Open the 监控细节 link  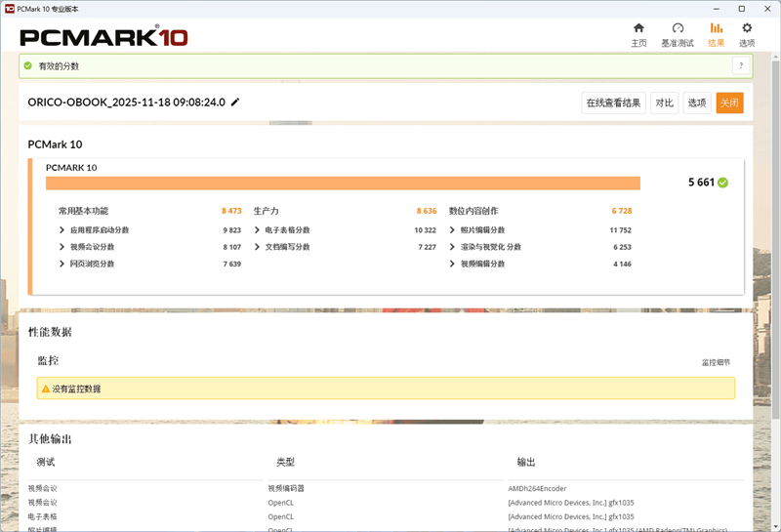tap(716, 363)
